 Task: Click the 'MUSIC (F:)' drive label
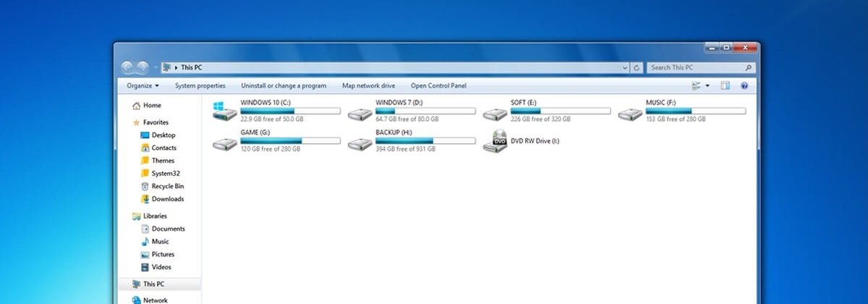[x=661, y=103]
